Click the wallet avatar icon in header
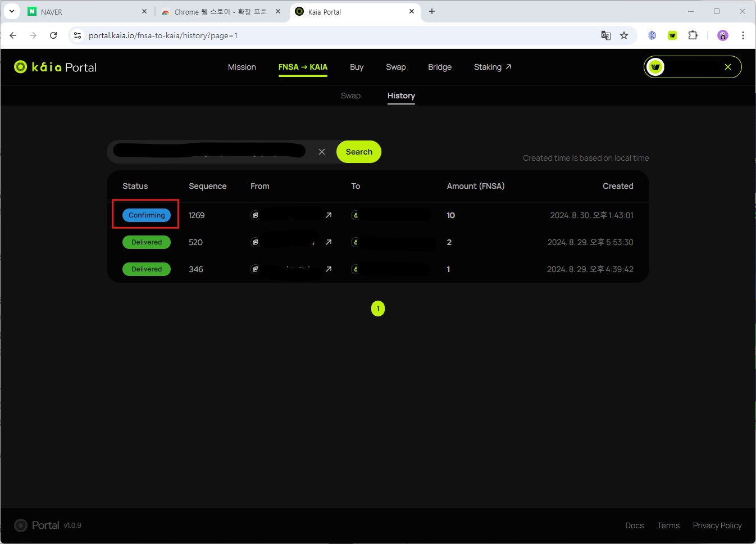 [655, 67]
